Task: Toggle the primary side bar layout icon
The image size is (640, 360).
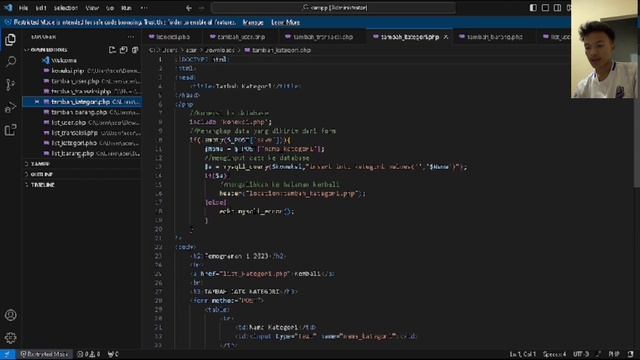Action: click(x=533, y=8)
